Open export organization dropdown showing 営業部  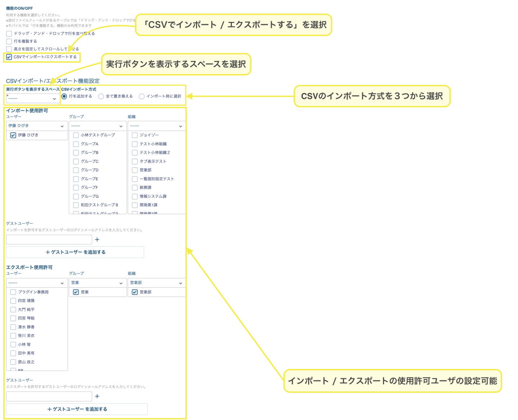(x=156, y=283)
